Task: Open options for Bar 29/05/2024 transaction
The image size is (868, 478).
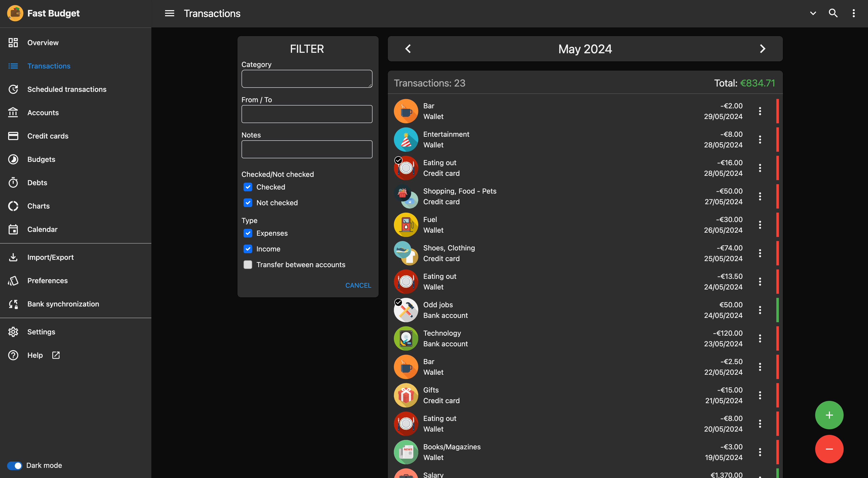Action: [760, 111]
